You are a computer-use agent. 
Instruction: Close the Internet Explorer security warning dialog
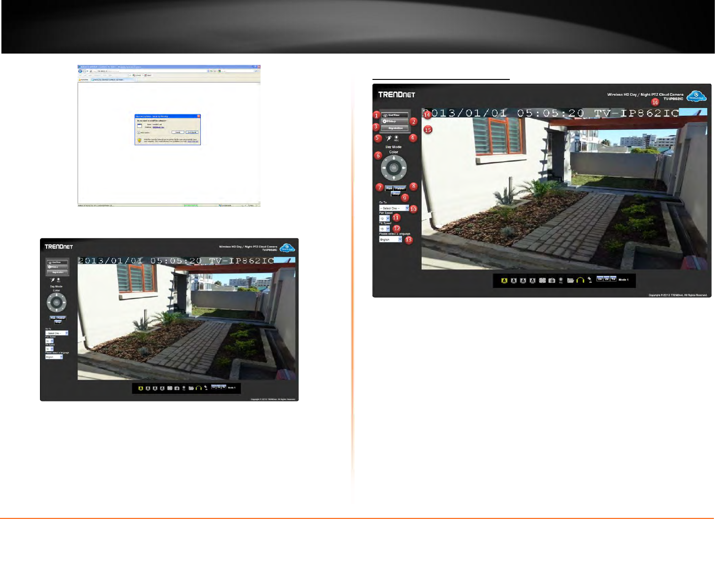(198, 116)
